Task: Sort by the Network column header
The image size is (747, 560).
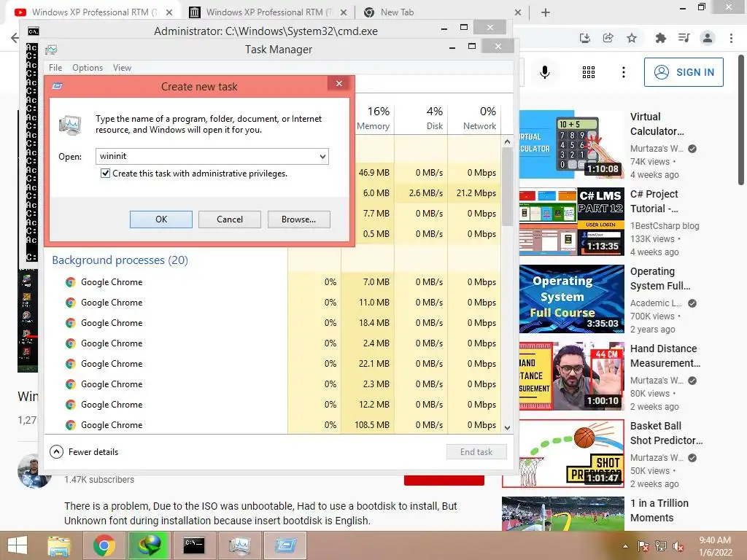Action: pyautogui.click(x=474, y=118)
